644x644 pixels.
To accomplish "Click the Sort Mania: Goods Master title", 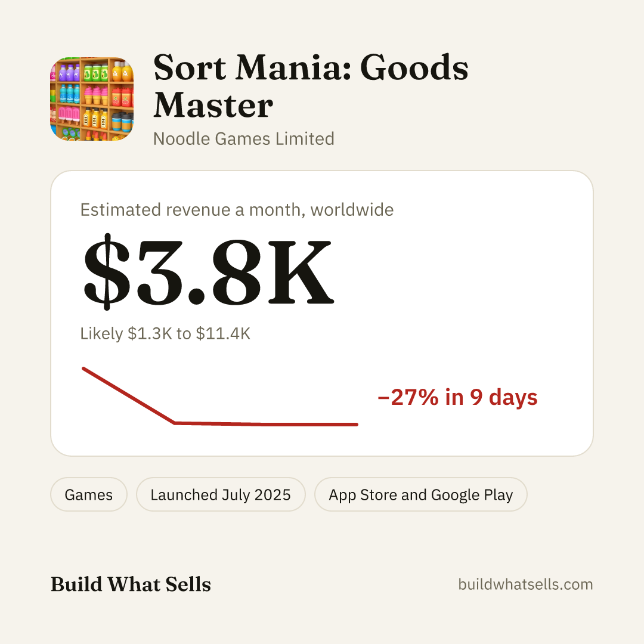I will [311, 86].
